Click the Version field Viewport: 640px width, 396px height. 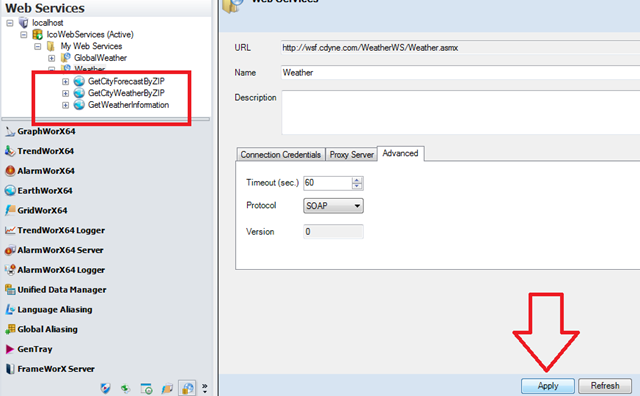coord(333,231)
